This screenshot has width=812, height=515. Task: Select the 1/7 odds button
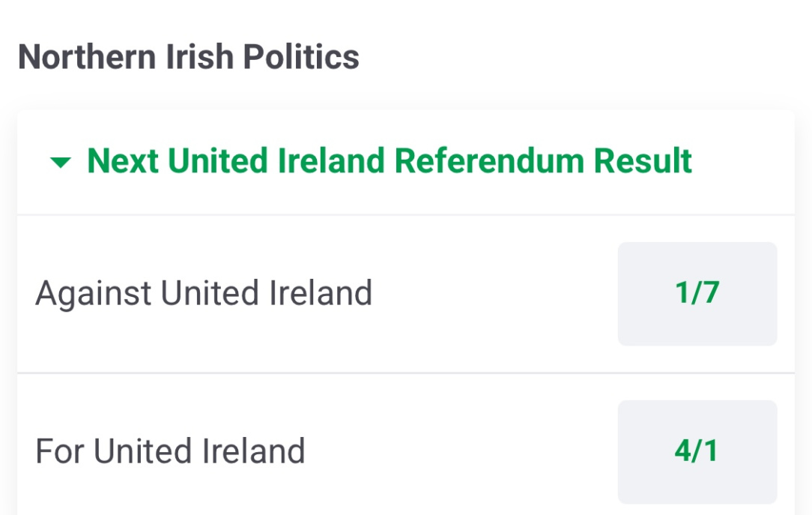(697, 293)
